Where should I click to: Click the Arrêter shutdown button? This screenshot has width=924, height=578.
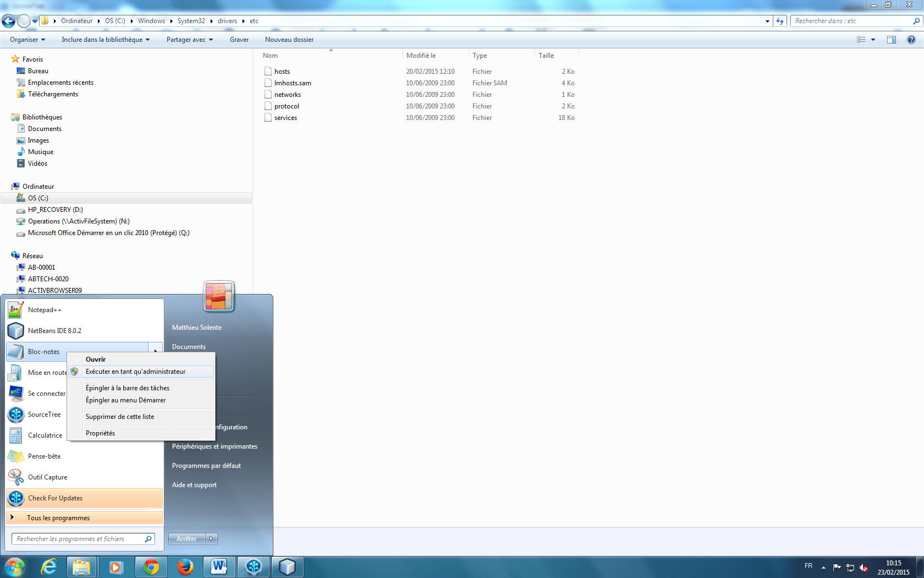point(186,539)
